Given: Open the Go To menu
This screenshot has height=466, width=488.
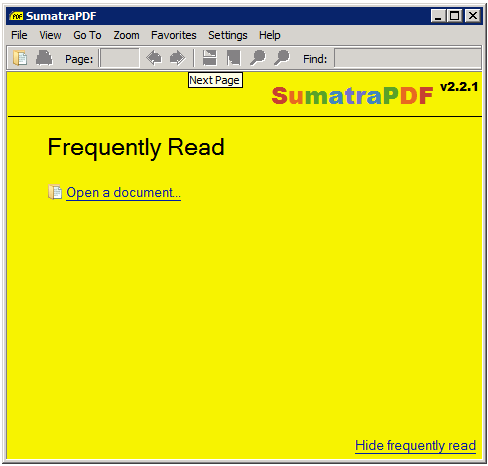Looking at the screenshot, I should tap(87, 35).
